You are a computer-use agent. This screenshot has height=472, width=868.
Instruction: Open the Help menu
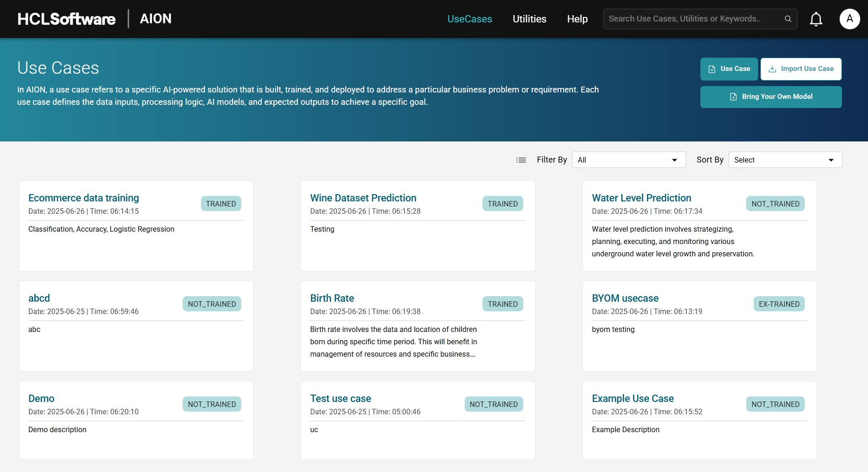pyautogui.click(x=577, y=19)
